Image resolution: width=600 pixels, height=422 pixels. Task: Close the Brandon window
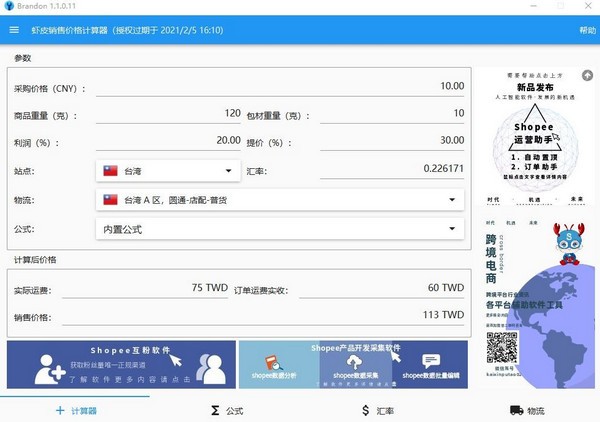tap(588, 6)
